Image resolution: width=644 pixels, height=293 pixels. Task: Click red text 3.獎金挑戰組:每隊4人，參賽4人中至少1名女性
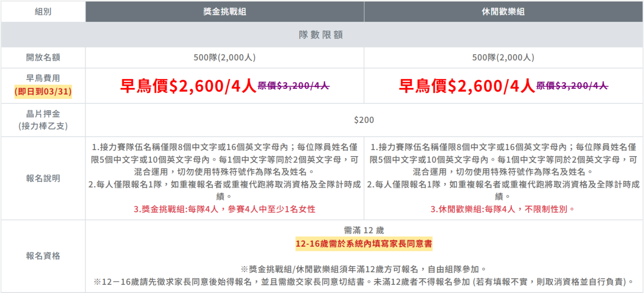point(225,209)
